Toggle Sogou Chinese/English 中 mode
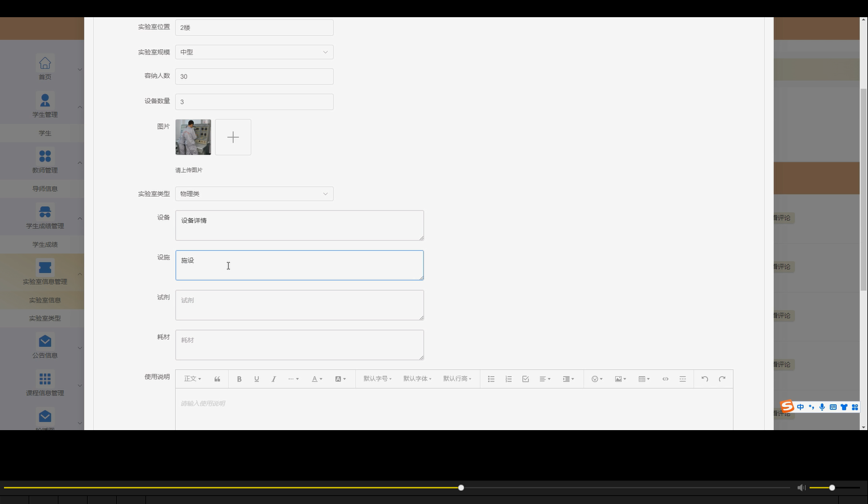The height and width of the screenshot is (504, 868). pos(800,407)
